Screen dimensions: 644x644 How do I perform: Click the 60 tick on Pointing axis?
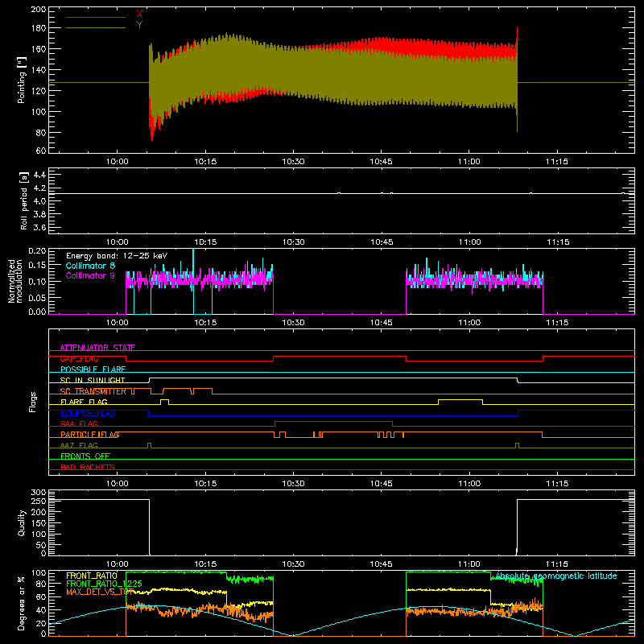tap(41, 151)
